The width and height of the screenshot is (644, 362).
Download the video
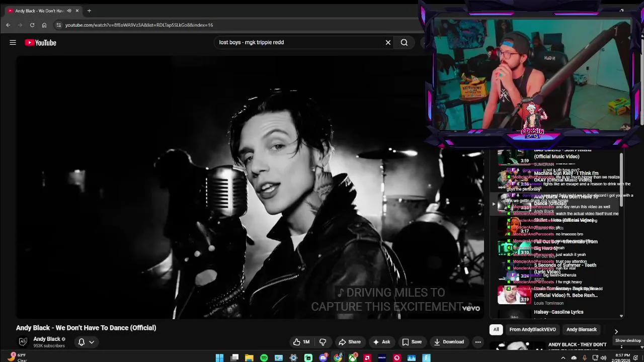449,342
